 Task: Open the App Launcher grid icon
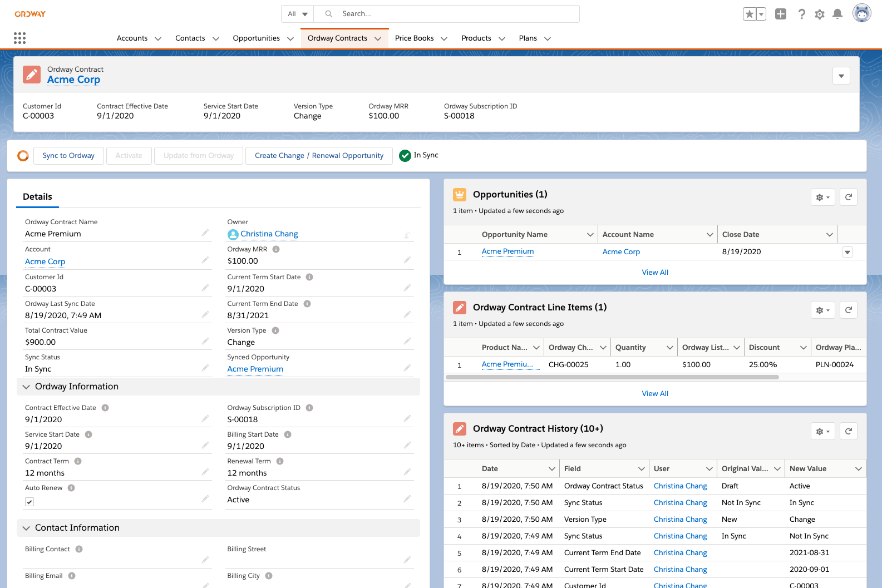(x=20, y=38)
